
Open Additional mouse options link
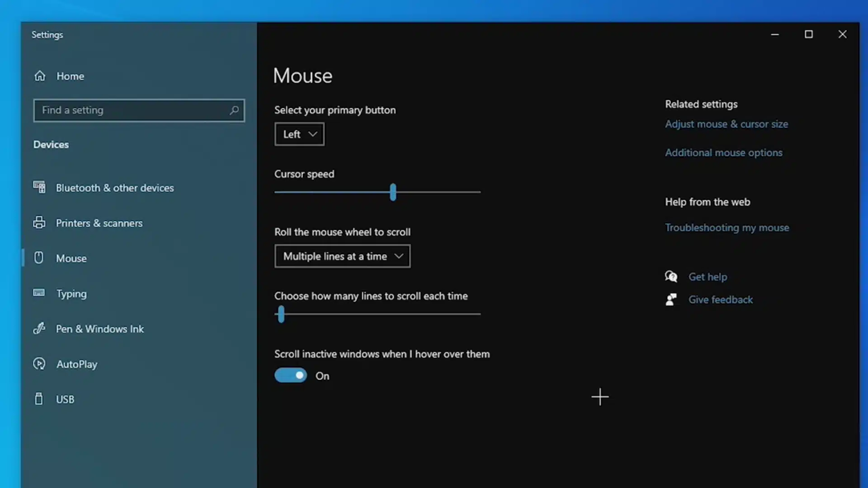point(724,153)
